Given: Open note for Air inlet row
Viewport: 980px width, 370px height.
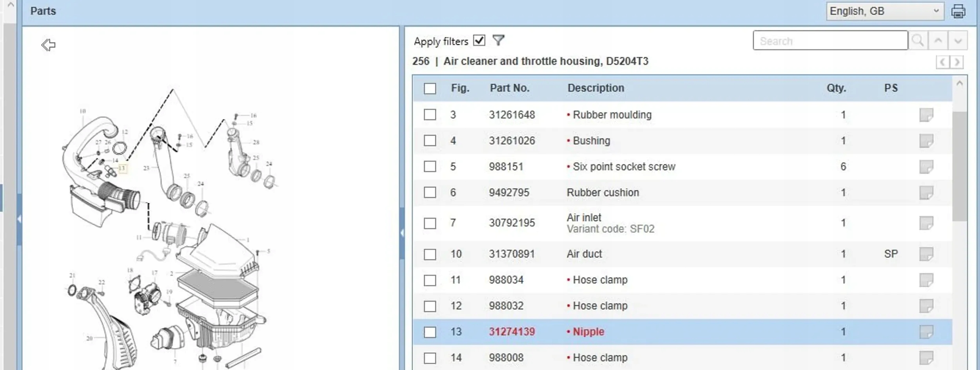Looking at the screenshot, I should coord(926,223).
